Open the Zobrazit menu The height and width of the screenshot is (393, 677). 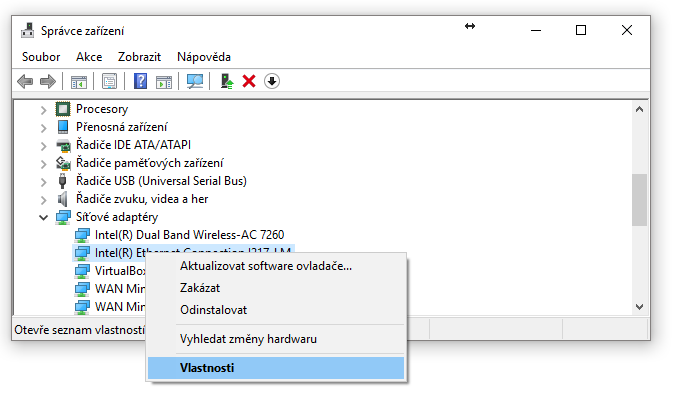[x=139, y=57]
